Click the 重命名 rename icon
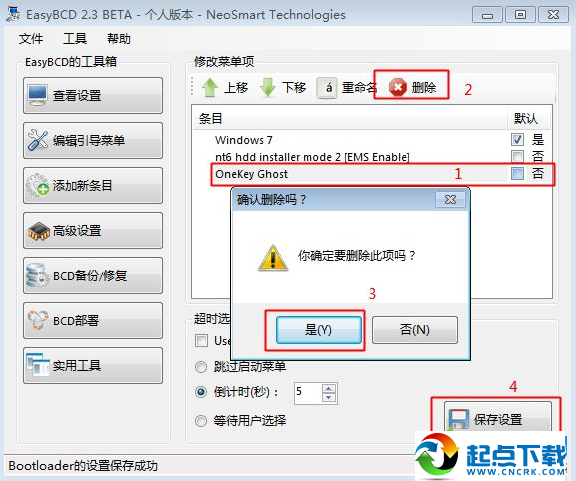The width and height of the screenshot is (576, 481). click(x=327, y=87)
